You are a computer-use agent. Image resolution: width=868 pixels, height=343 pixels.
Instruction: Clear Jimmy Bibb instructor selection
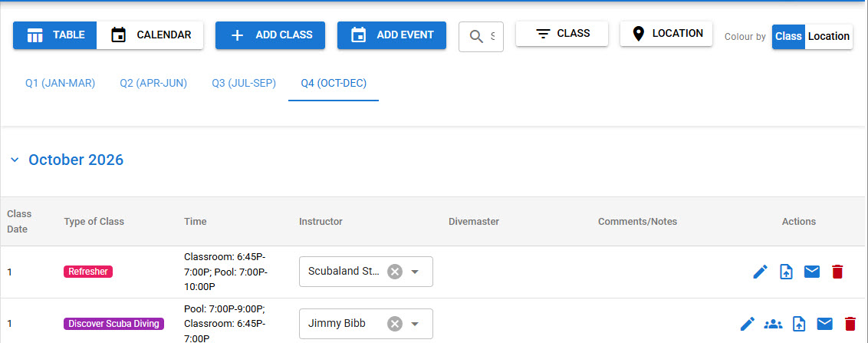click(x=394, y=324)
